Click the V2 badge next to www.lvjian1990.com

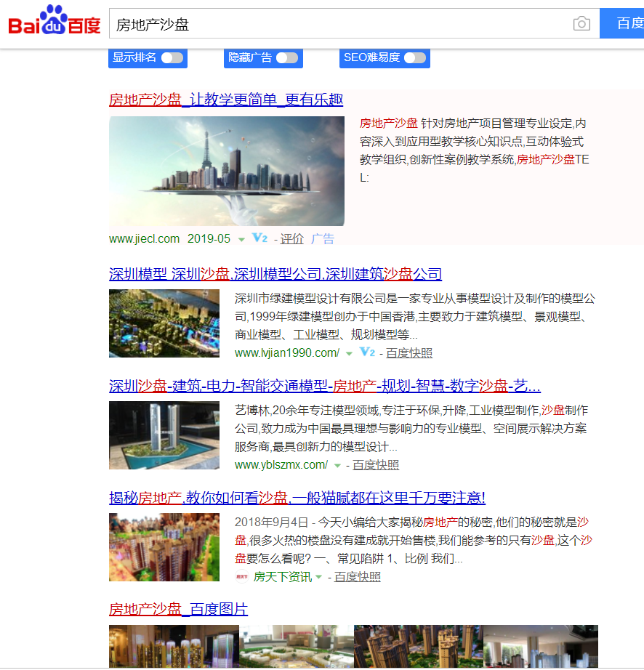pyautogui.click(x=368, y=352)
